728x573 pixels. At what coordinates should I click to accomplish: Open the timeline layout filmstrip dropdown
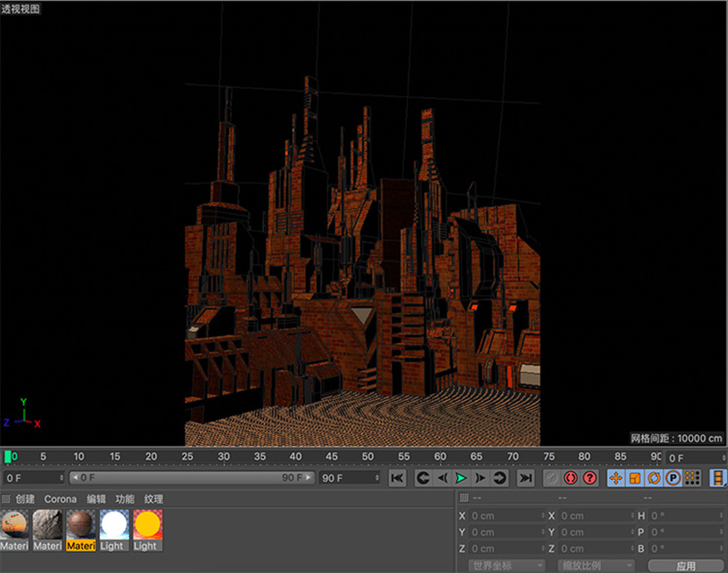tap(718, 478)
